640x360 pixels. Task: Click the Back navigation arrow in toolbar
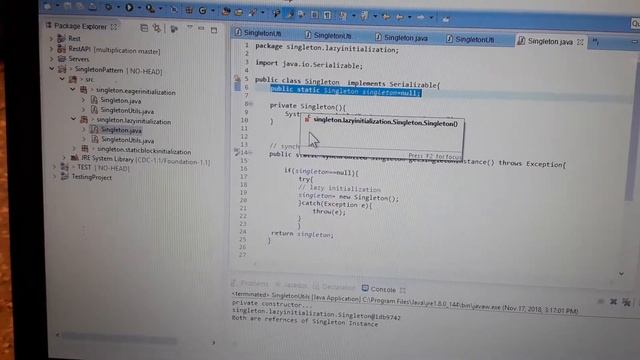400,17
